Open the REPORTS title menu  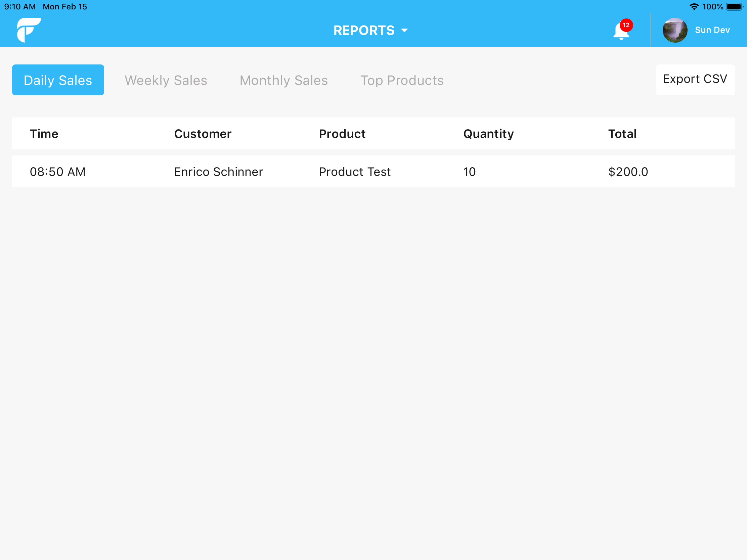pyautogui.click(x=364, y=30)
